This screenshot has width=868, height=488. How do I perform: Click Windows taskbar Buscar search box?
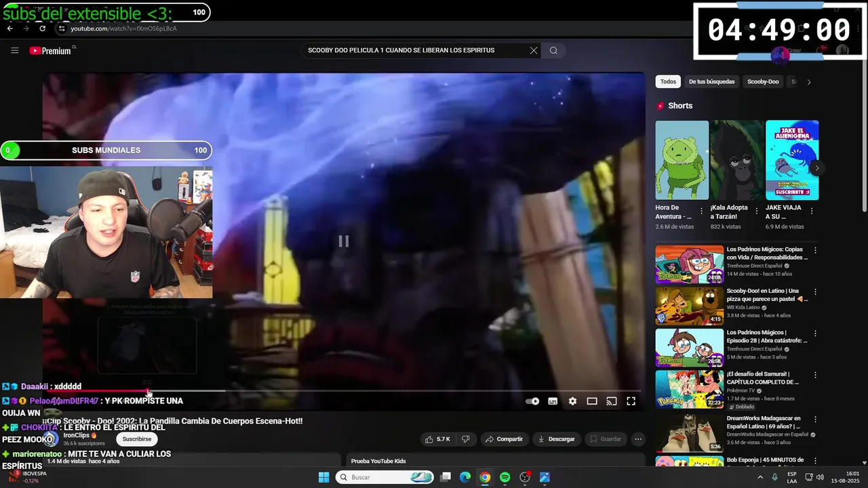coord(384,477)
